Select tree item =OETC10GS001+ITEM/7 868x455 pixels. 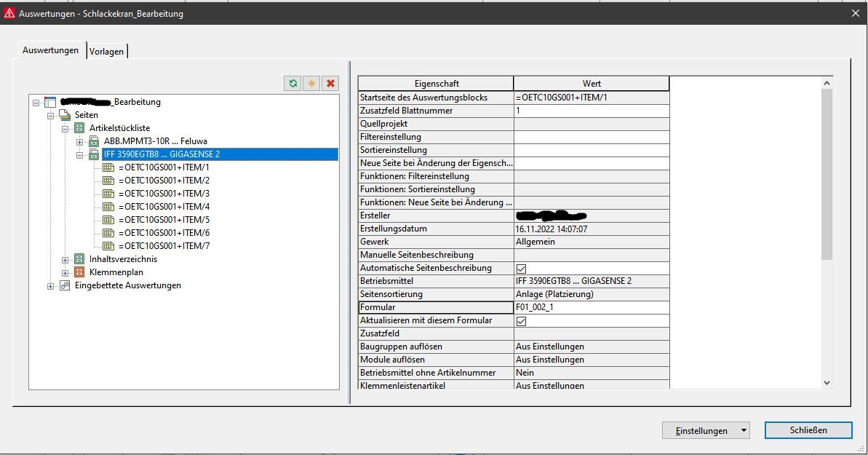pyautogui.click(x=164, y=246)
